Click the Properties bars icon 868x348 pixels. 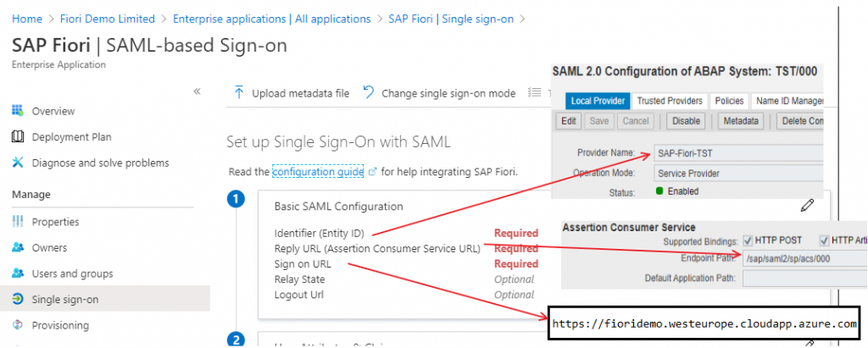18,221
